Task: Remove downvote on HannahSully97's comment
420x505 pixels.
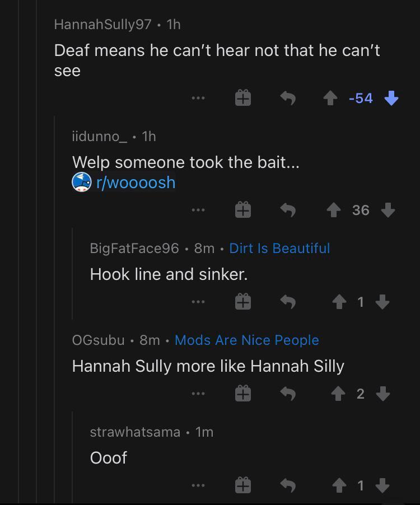Action: coord(391,99)
